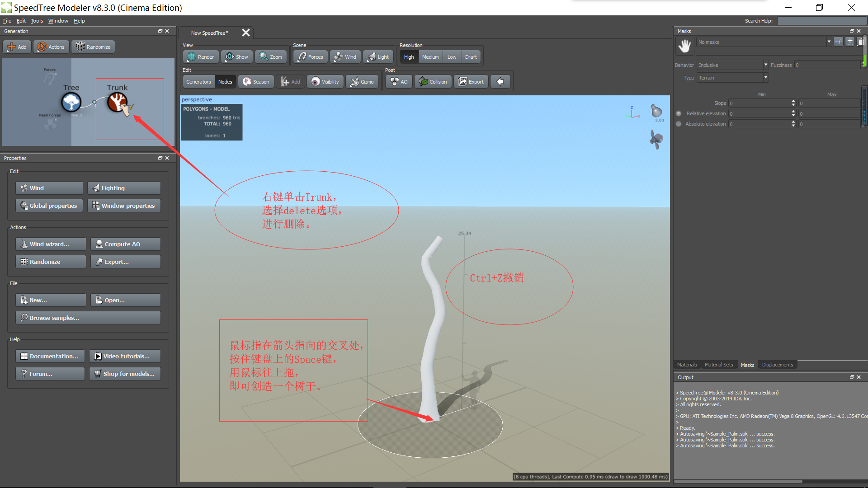Increase the Slope Min value stepper
The height and width of the screenshot is (488, 868).
coord(793,101)
